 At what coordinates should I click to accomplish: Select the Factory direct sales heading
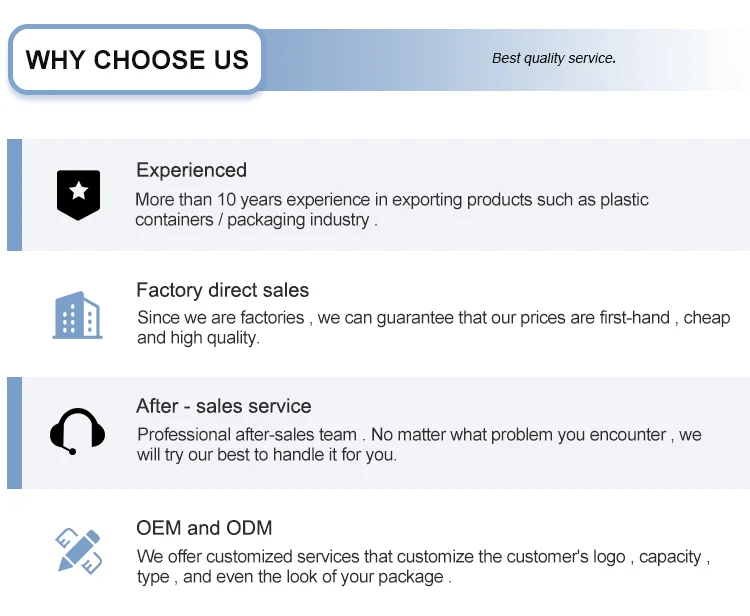click(222, 290)
